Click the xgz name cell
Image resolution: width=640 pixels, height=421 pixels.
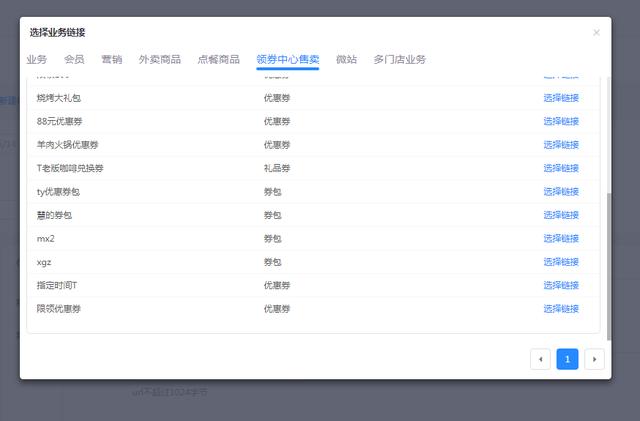click(x=44, y=262)
